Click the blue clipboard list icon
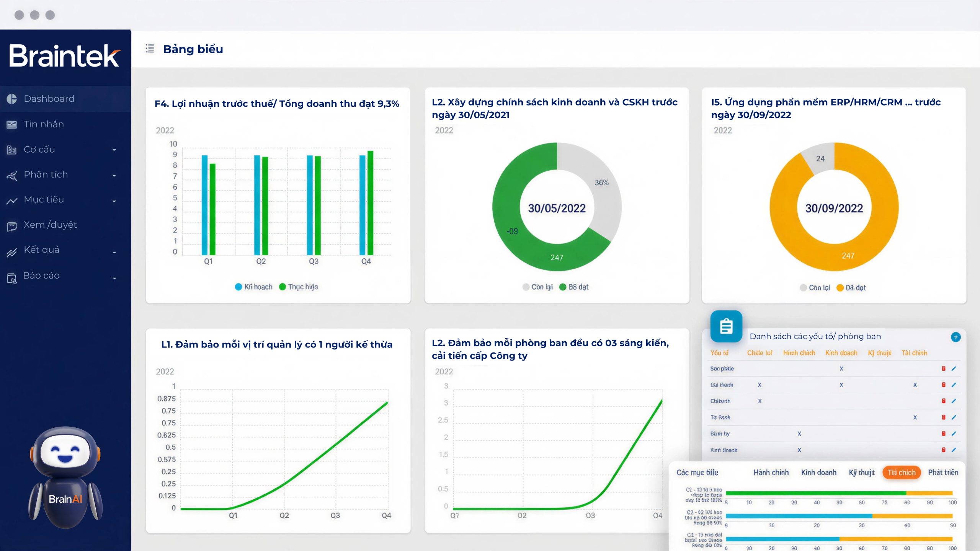Screen dimensions: 980x551 726,326
